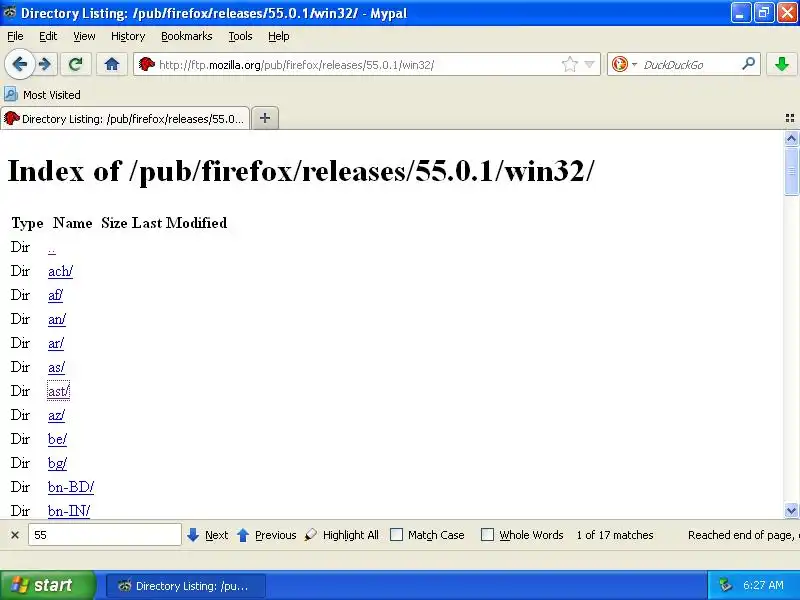Close the find bar with X

point(15,535)
